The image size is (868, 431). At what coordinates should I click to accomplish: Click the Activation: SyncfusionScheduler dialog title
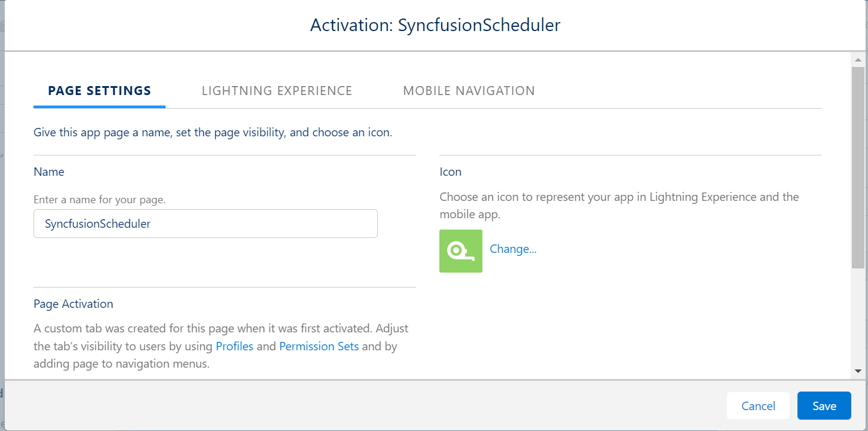click(x=435, y=25)
